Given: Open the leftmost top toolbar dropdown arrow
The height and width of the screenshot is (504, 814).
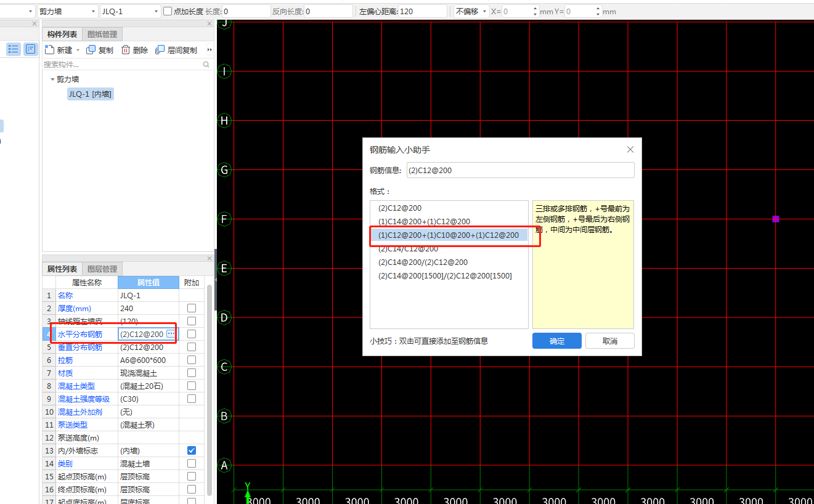Looking at the screenshot, I should [x=30, y=11].
